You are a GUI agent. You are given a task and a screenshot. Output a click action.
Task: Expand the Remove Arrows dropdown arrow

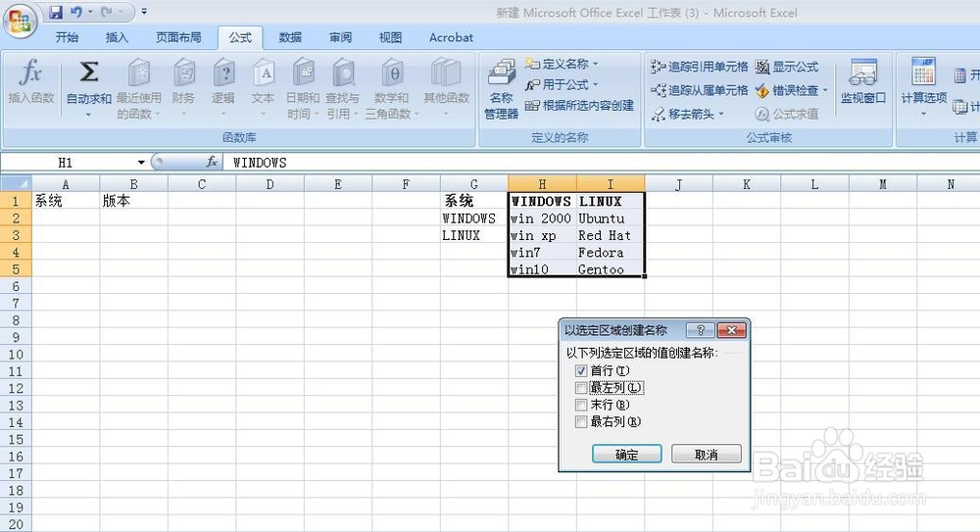720,114
